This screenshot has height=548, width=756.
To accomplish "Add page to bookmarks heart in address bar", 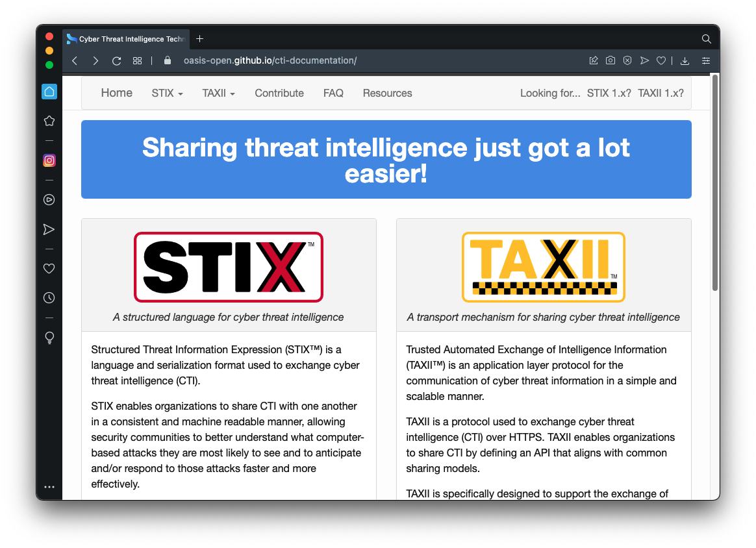I will click(x=661, y=61).
